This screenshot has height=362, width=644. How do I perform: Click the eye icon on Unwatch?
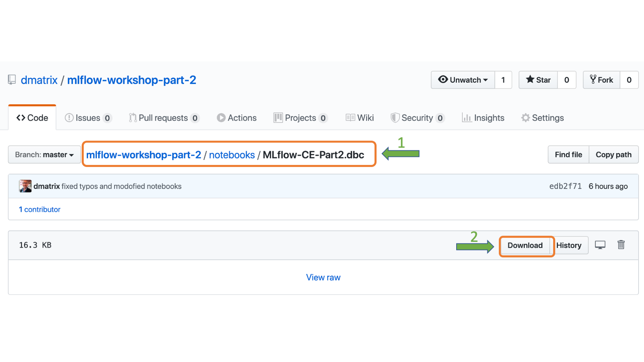tap(443, 80)
